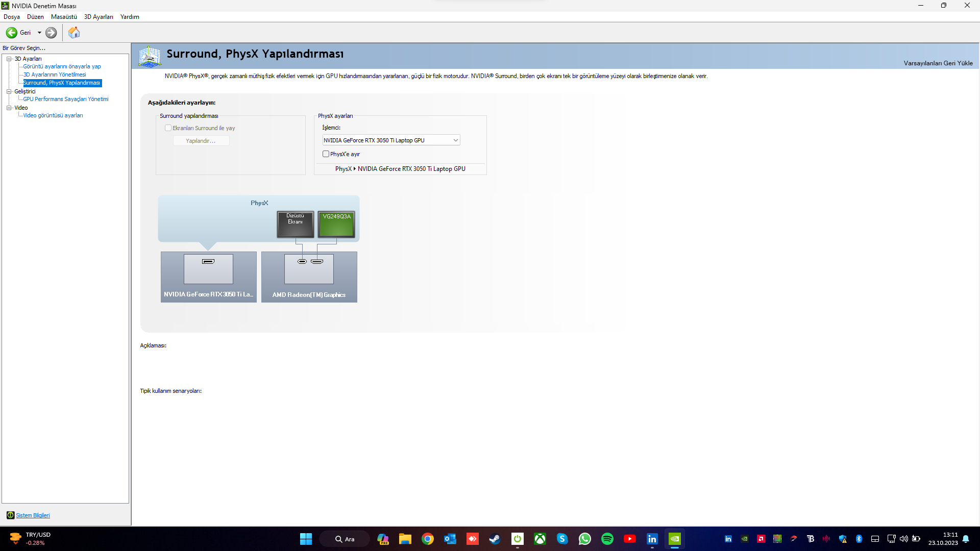Toggle Ekranları Surround ile yay checkbox

click(x=168, y=128)
